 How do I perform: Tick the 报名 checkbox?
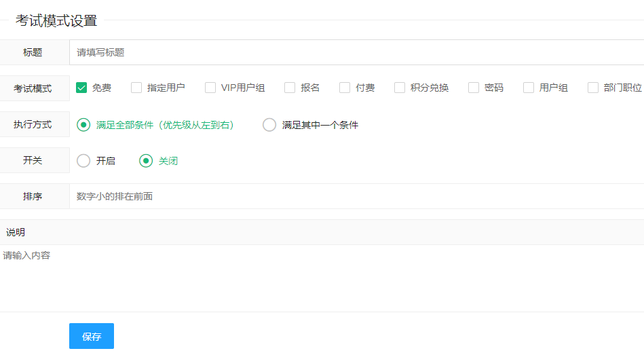tap(290, 88)
